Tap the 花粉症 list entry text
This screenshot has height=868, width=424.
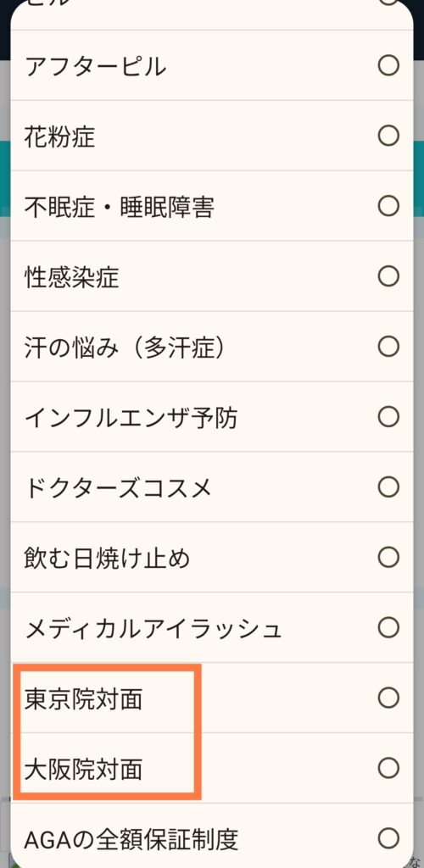click(59, 136)
